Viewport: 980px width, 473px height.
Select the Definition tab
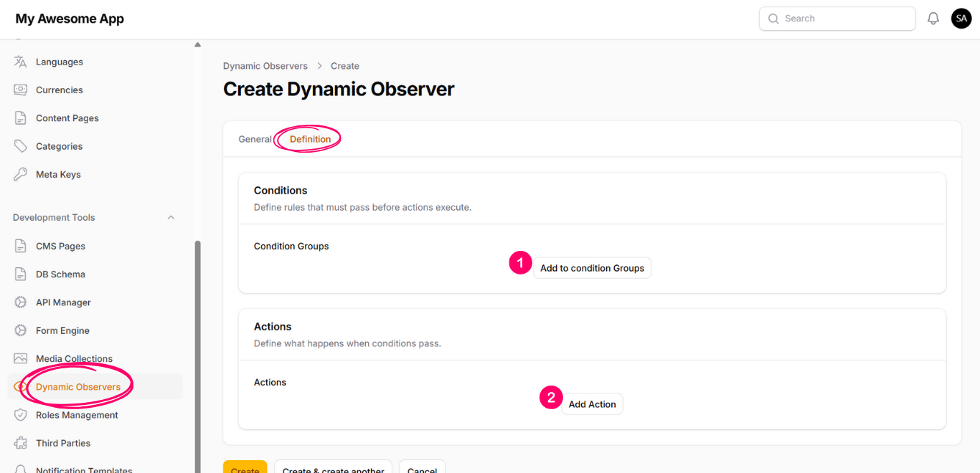(x=310, y=139)
